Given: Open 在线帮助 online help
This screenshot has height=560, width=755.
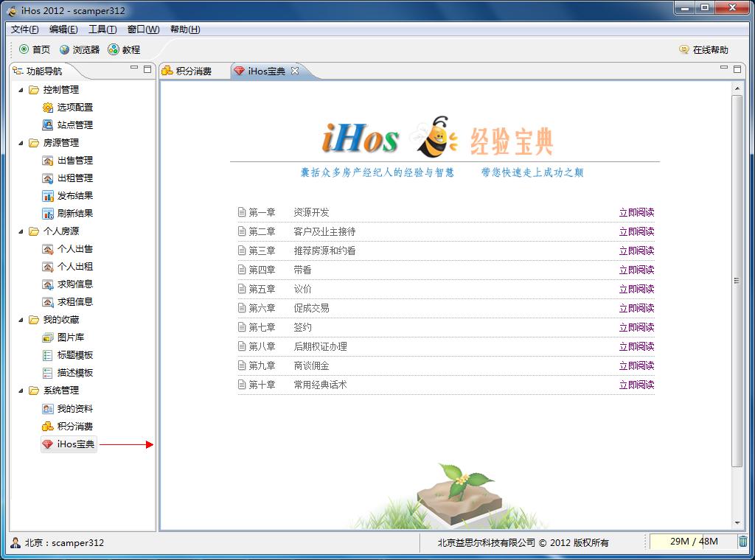Looking at the screenshot, I should click(x=703, y=49).
